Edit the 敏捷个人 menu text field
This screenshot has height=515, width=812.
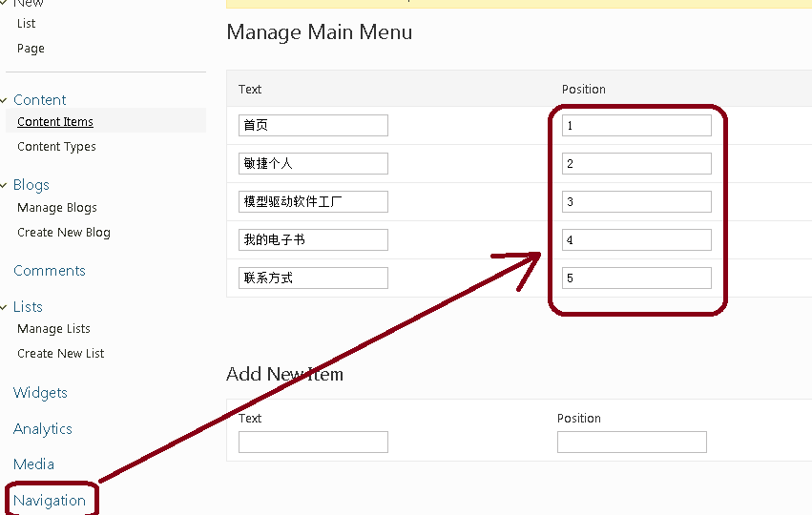(x=313, y=163)
